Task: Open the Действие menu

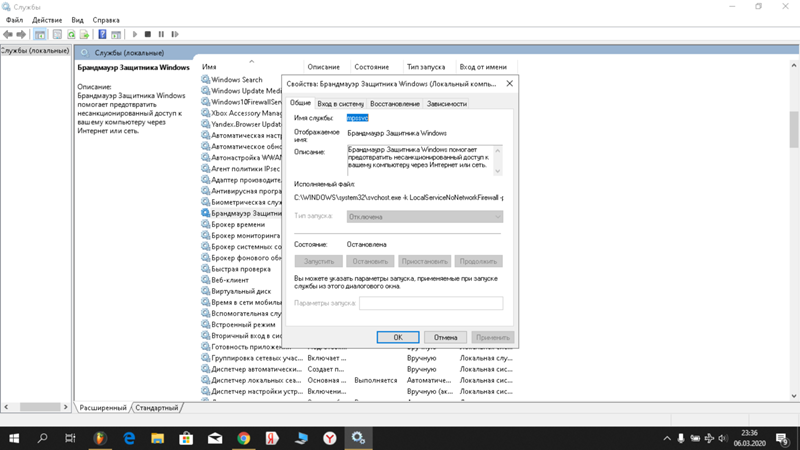Action: click(47, 20)
